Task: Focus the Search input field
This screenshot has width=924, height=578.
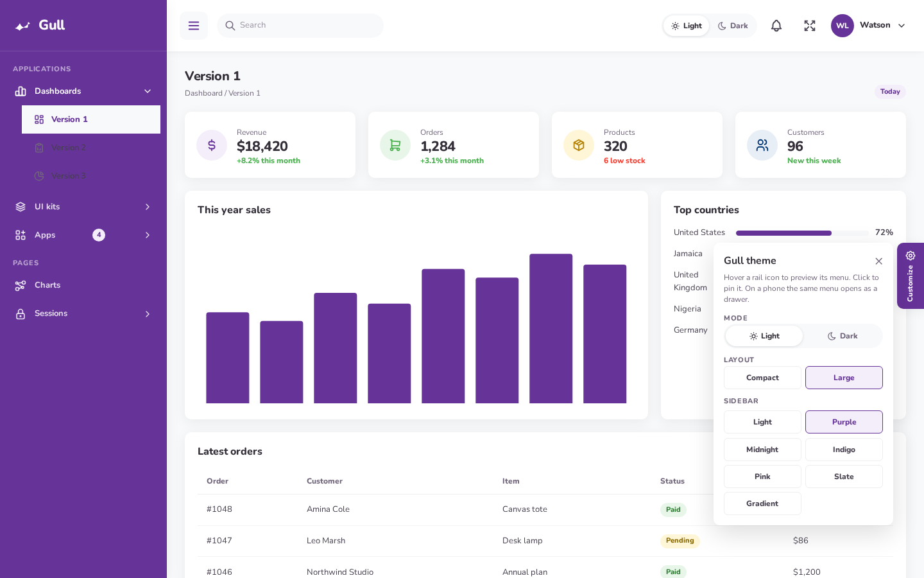Action: coord(300,26)
